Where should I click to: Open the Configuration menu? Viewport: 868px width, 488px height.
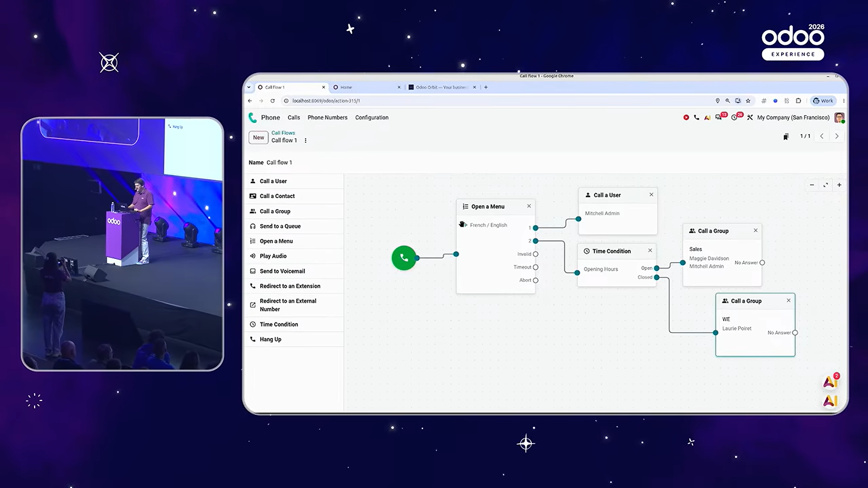coord(372,117)
